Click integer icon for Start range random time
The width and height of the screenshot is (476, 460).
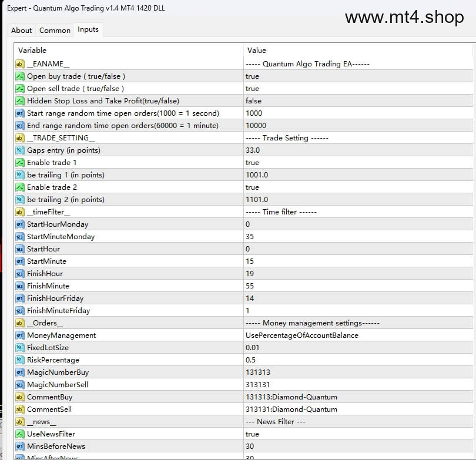tap(20, 113)
